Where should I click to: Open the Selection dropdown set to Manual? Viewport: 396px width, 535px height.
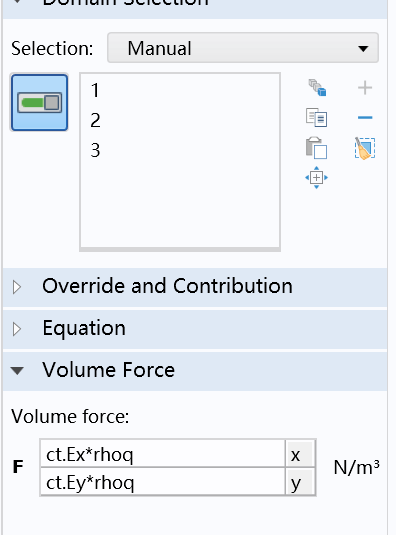click(x=243, y=48)
